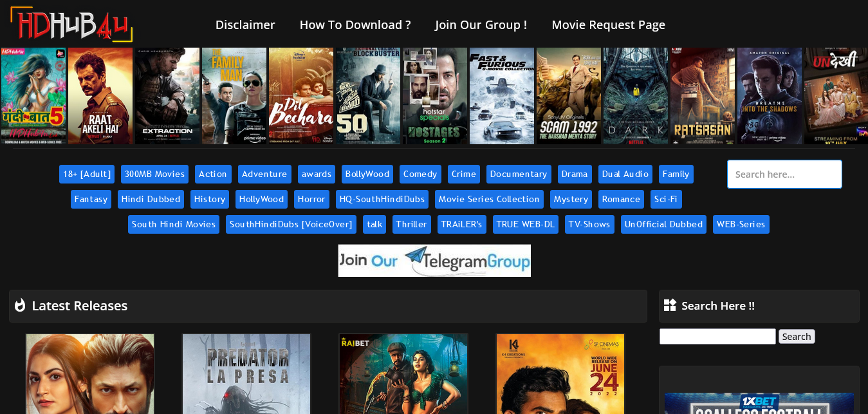Screen dimensions: 868x414
Task: Open the Dil Bechara poster
Action: point(301,96)
